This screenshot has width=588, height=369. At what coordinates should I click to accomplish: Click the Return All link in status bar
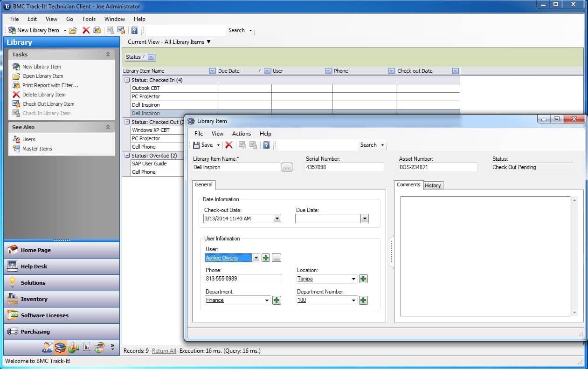pyautogui.click(x=164, y=351)
